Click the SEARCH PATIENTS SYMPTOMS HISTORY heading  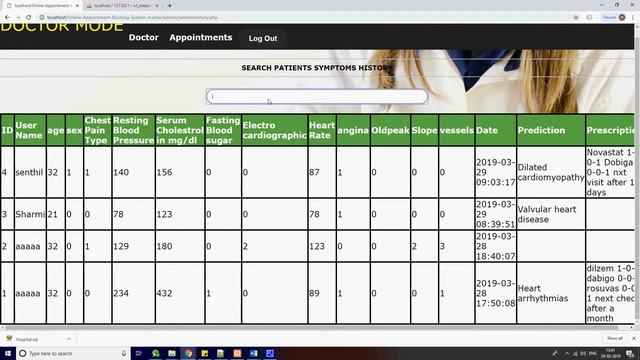(x=317, y=68)
